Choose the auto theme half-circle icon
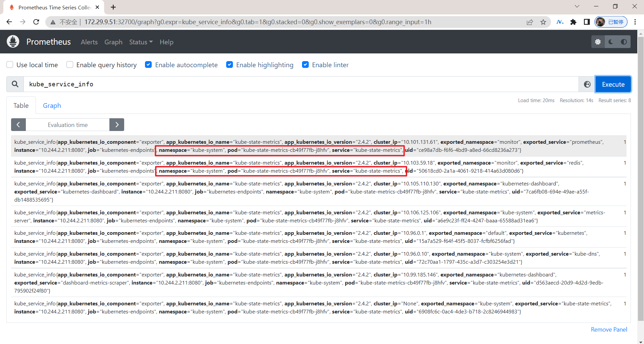This screenshot has width=644, height=344. (624, 42)
